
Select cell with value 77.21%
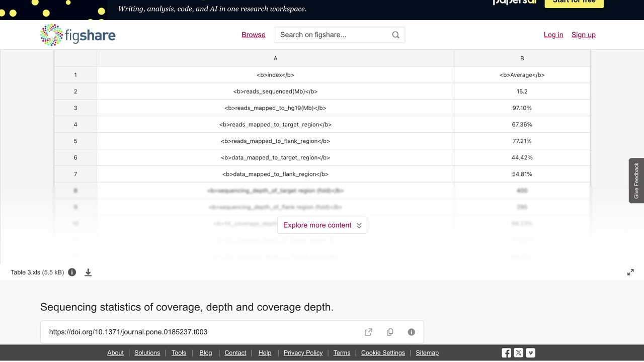pos(522,141)
